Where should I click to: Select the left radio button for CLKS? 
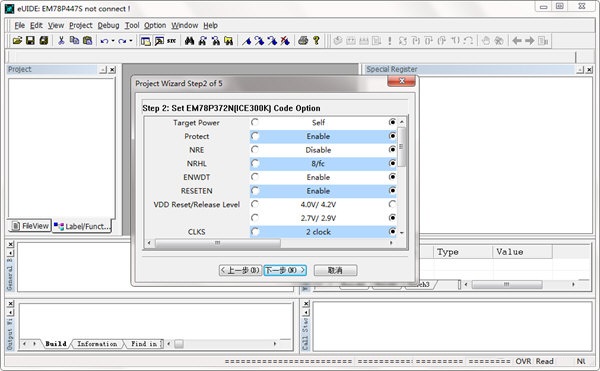tap(255, 231)
